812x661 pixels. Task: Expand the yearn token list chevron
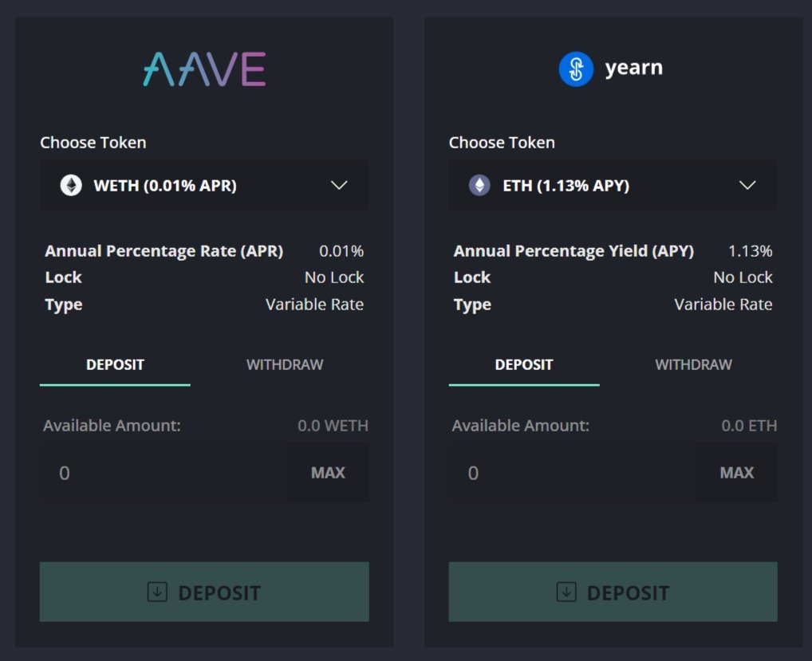747,185
